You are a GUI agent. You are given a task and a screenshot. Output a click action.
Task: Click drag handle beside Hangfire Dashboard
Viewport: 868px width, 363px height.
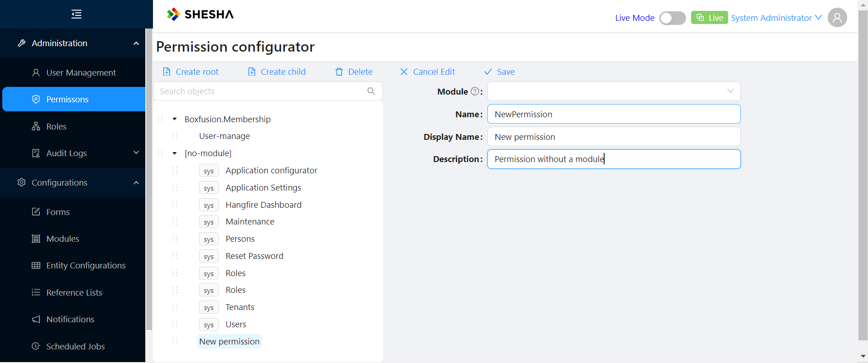click(175, 205)
